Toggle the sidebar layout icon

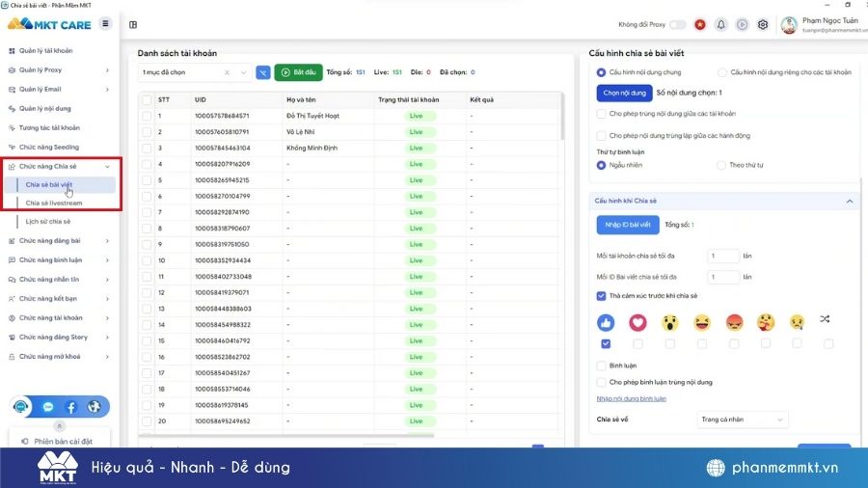pyautogui.click(x=133, y=24)
